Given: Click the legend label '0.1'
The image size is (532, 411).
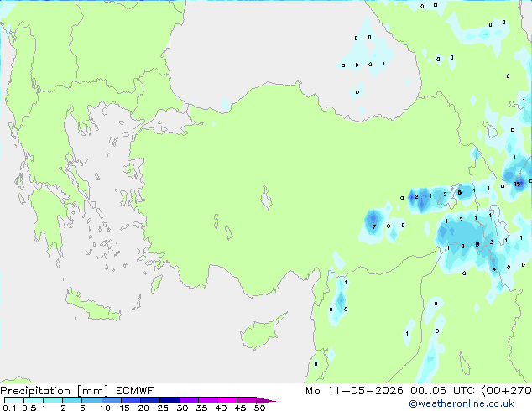Looking at the screenshot, I should pos(9,408).
